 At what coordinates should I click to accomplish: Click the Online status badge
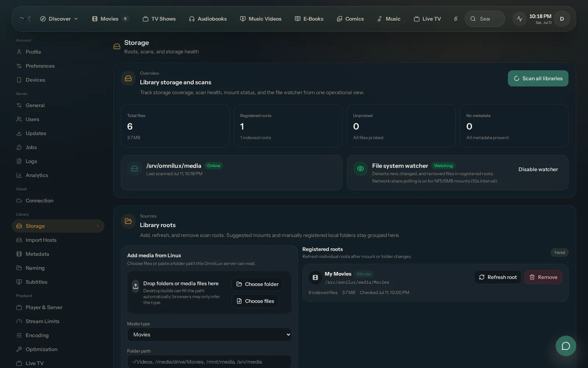click(x=214, y=166)
